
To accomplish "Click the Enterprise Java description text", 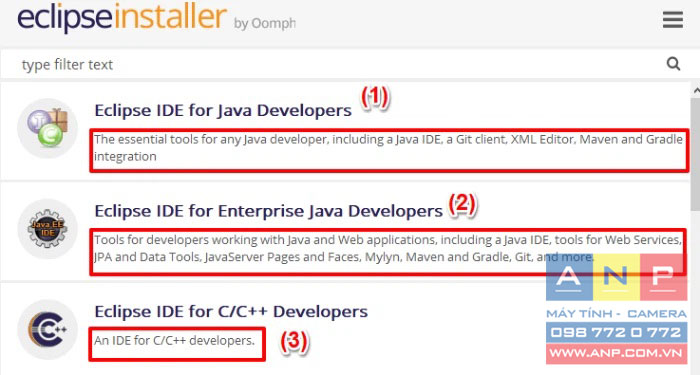I will click(x=388, y=248).
